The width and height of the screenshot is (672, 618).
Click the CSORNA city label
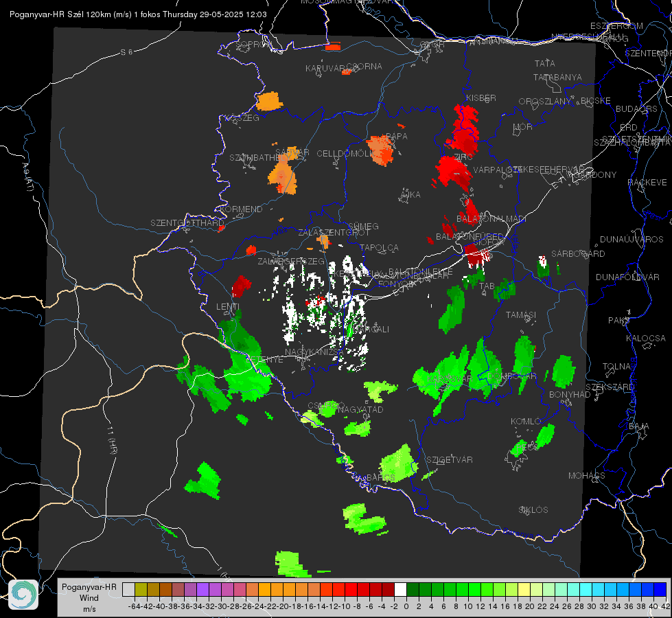tap(364, 67)
